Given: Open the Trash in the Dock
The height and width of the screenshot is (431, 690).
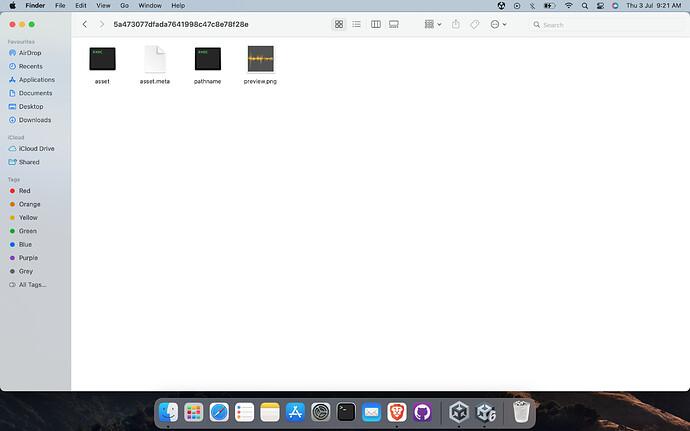Looking at the screenshot, I should tap(521, 412).
